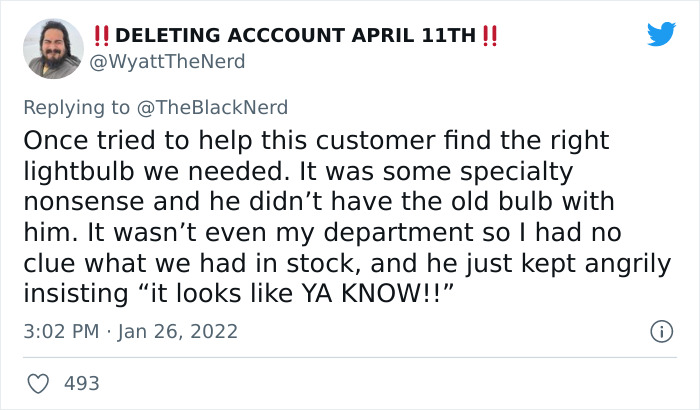Open WyattTheNerd's profile avatar photo

53,49
